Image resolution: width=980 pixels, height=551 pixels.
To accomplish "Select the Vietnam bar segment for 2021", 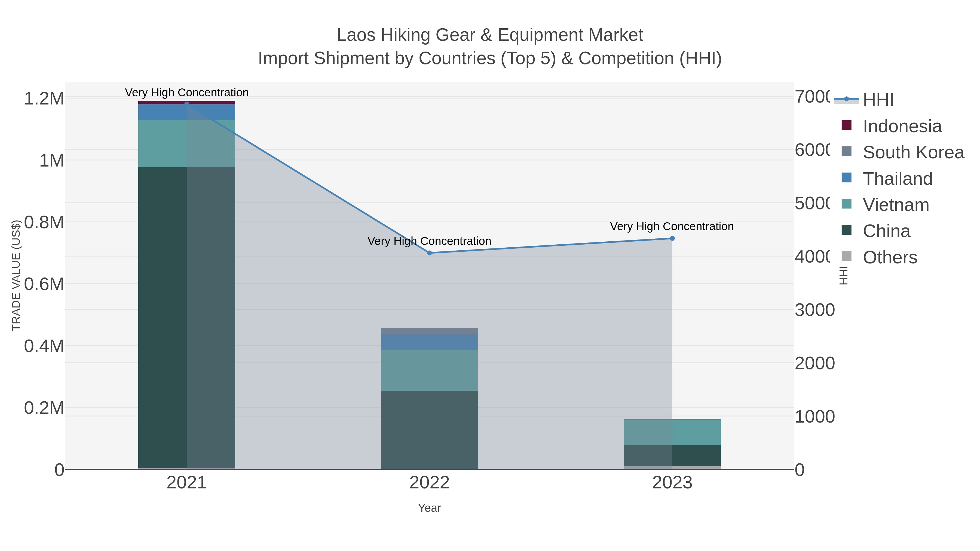I will [x=186, y=144].
